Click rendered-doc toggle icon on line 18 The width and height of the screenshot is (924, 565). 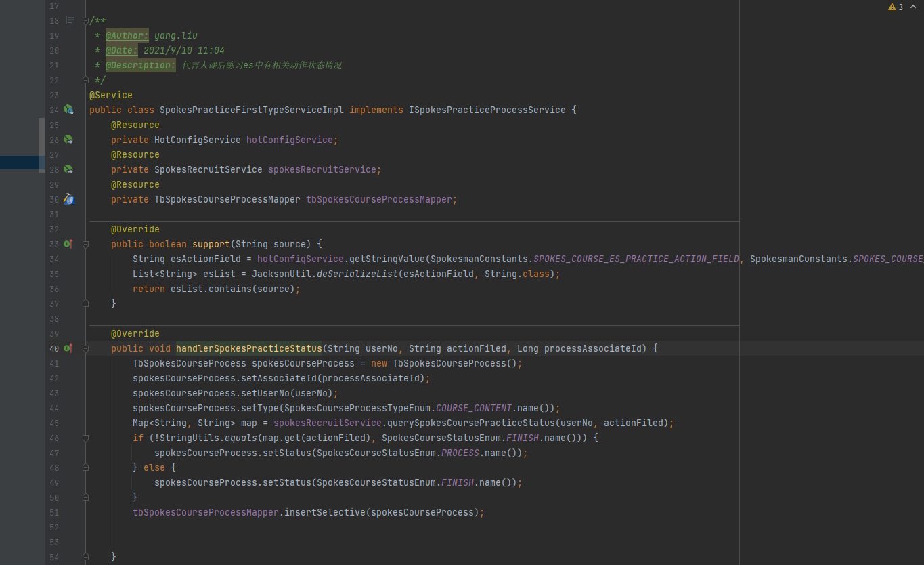pos(70,20)
